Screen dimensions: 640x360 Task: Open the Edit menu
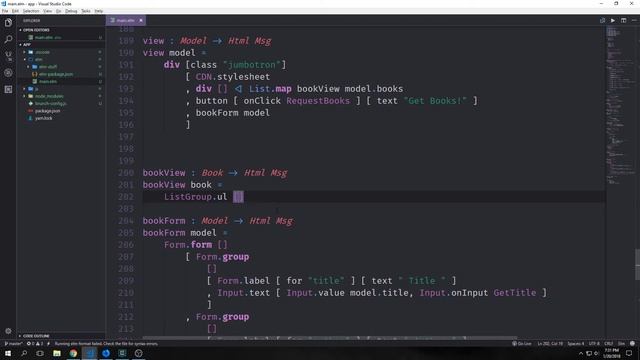pos(15,11)
